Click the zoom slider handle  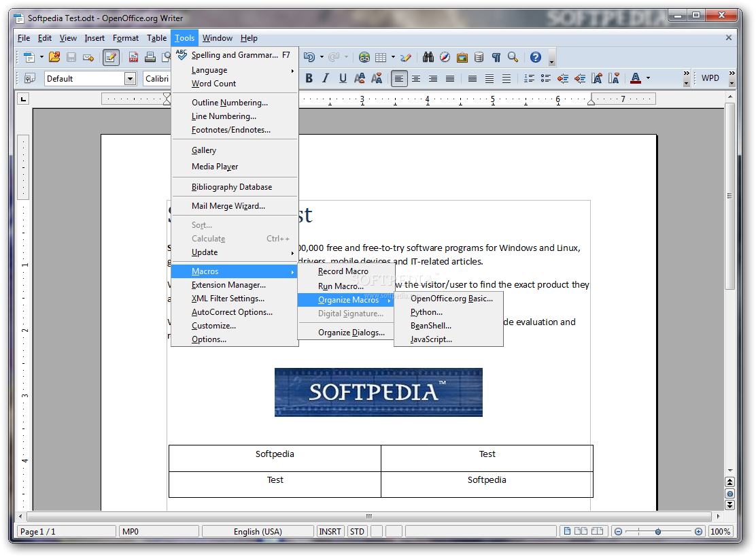(x=658, y=531)
